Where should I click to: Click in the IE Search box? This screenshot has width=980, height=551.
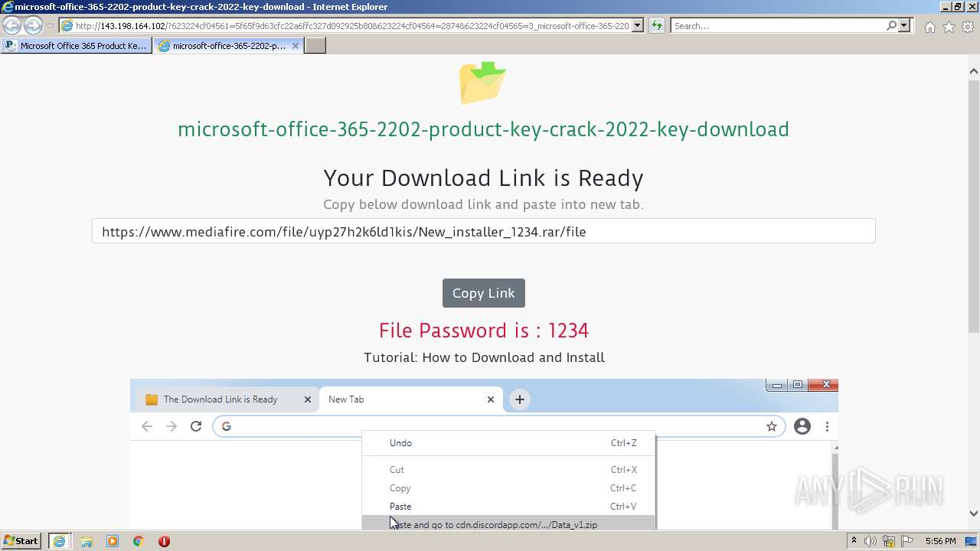click(x=778, y=25)
